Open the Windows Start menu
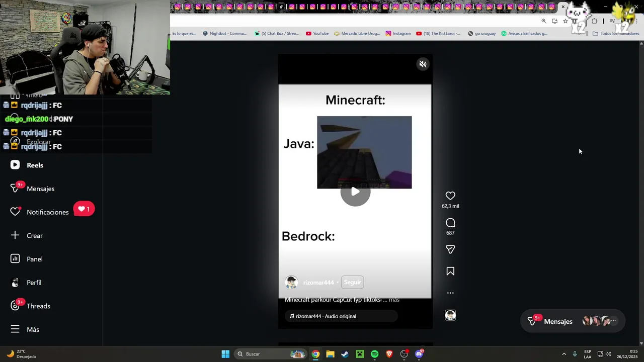Viewport: 644px width, 362px height. (225, 354)
